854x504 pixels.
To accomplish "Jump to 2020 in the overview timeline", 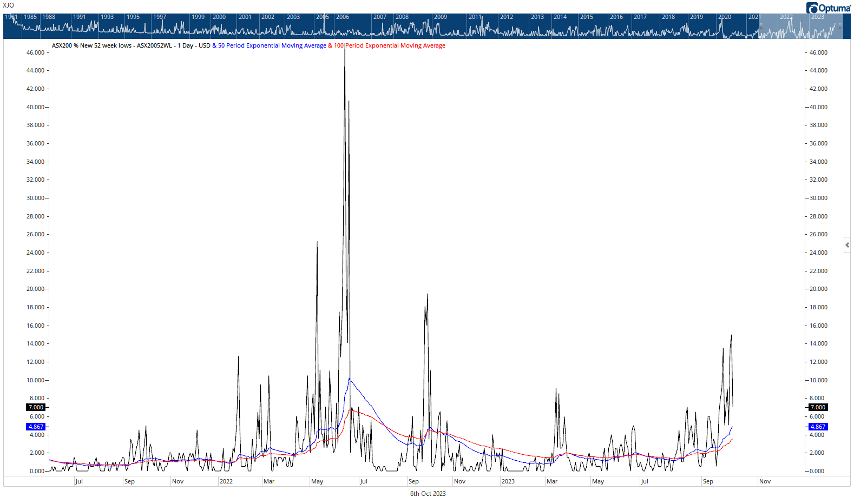I will (x=725, y=17).
